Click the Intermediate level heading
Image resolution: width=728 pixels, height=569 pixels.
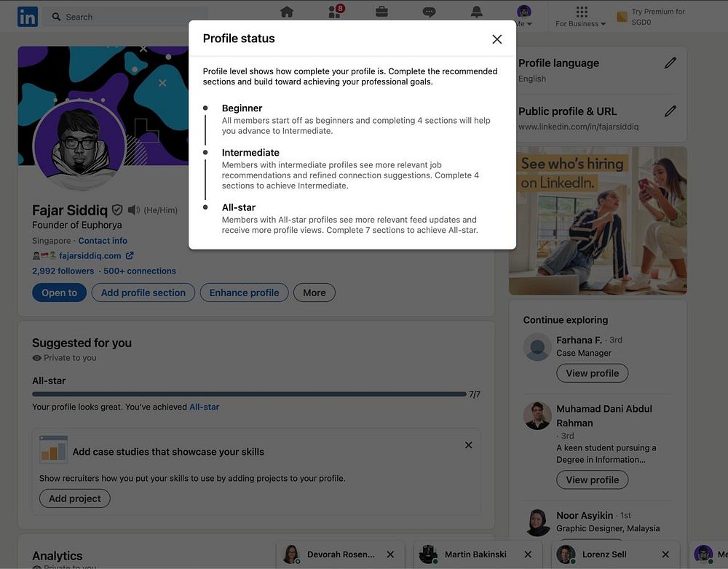click(x=250, y=153)
